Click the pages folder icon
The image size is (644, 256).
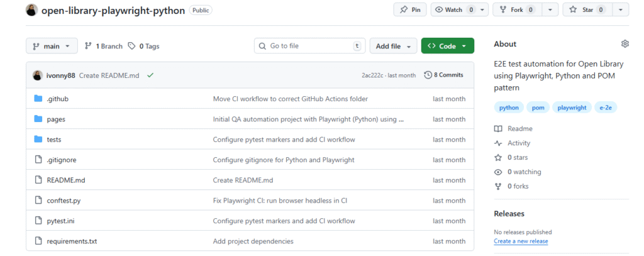coord(38,119)
